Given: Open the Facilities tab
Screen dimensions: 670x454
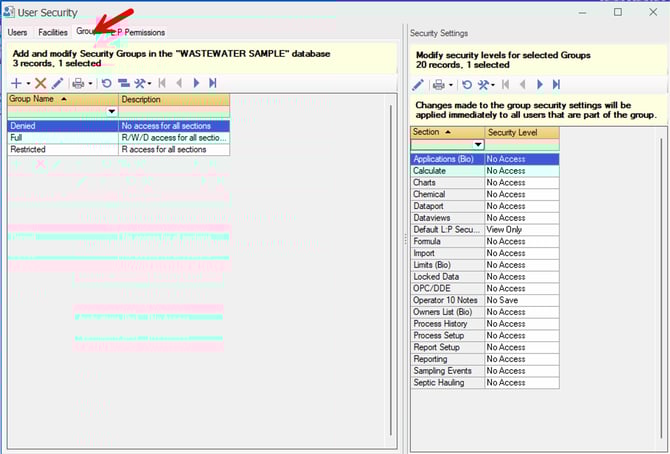Looking at the screenshot, I should pos(52,32).
